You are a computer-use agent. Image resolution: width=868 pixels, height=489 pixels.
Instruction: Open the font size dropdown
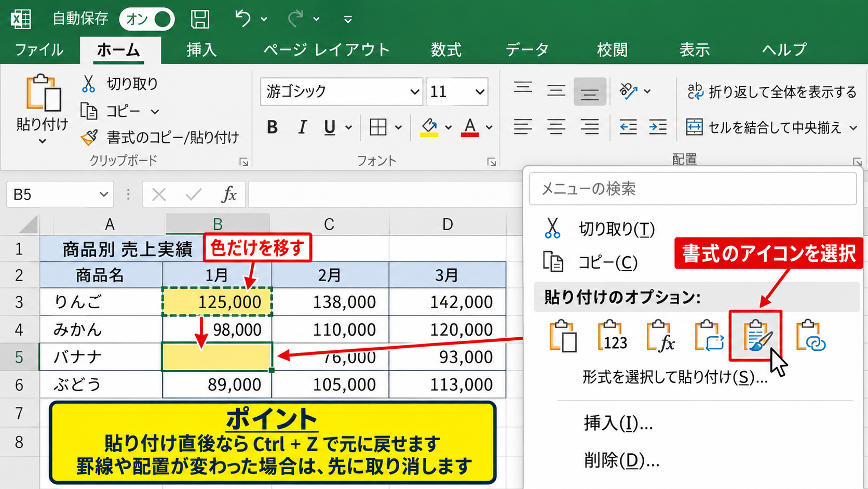pos(480,92)
